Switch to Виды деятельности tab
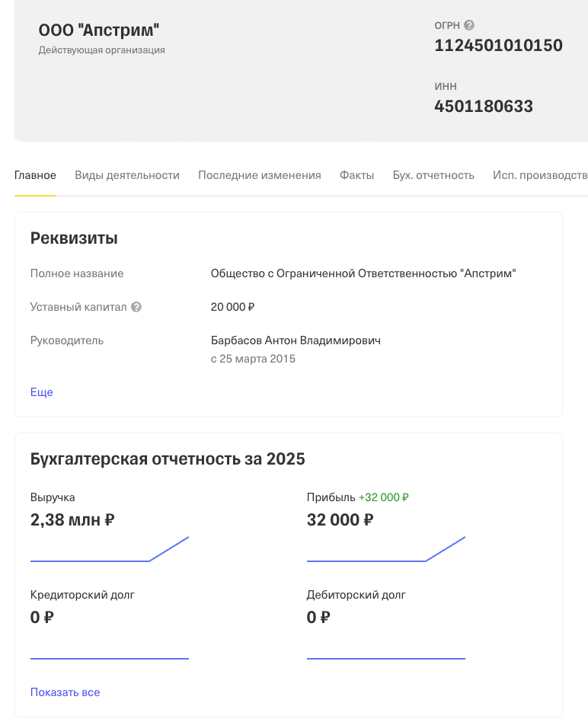The height and width of the screenshot is (722, 588). 127,175
